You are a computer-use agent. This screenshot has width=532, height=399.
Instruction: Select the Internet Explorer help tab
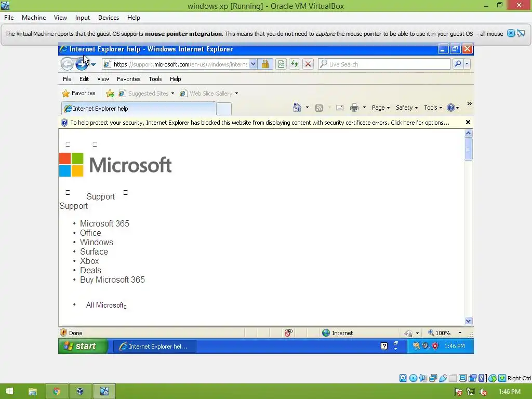click(x=138, y=109)
